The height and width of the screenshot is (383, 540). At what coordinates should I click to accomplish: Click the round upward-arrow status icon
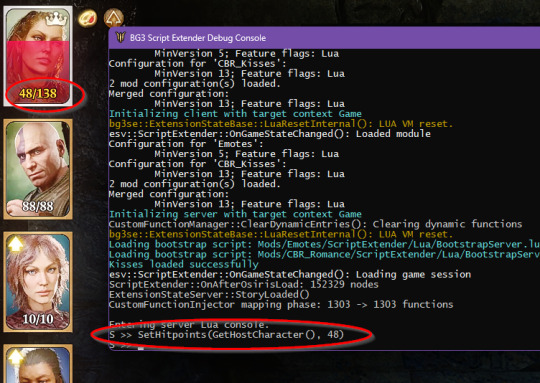pos(114,18)
